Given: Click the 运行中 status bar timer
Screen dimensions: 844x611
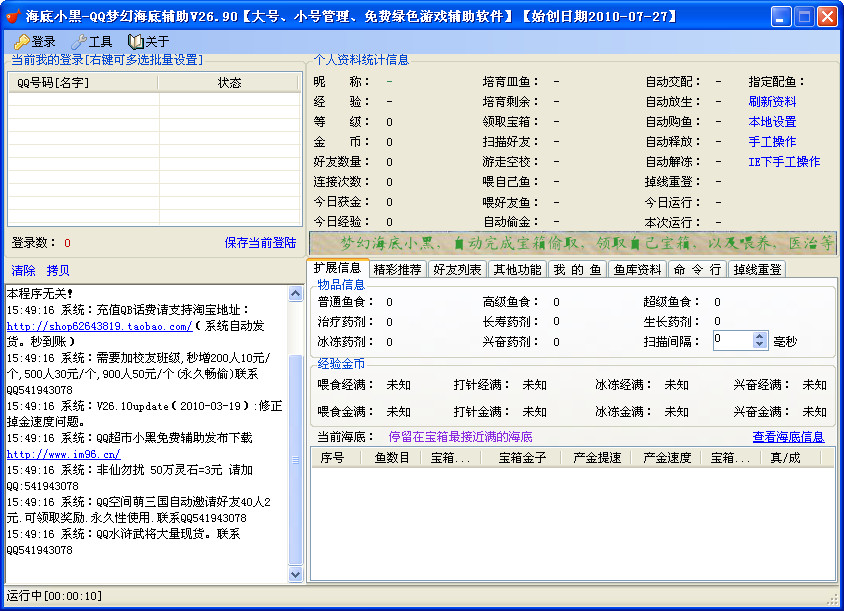Looking at the screenshot, I should (54, 596).
